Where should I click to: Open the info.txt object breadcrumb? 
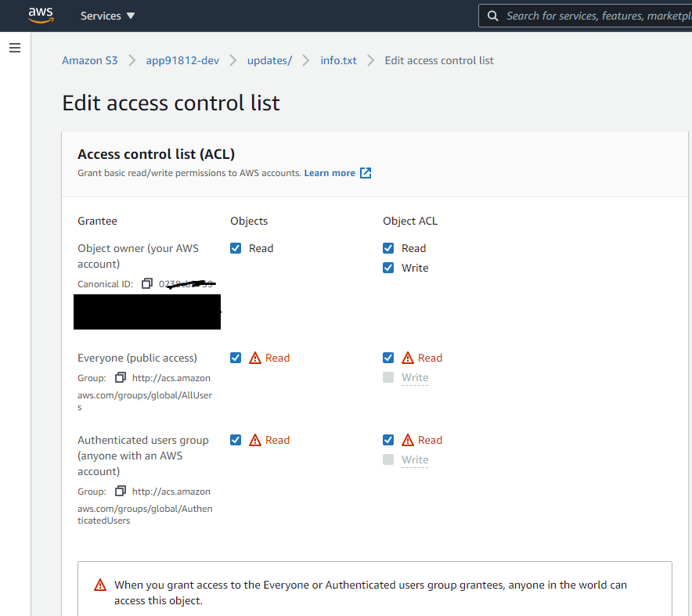(338, 60)
